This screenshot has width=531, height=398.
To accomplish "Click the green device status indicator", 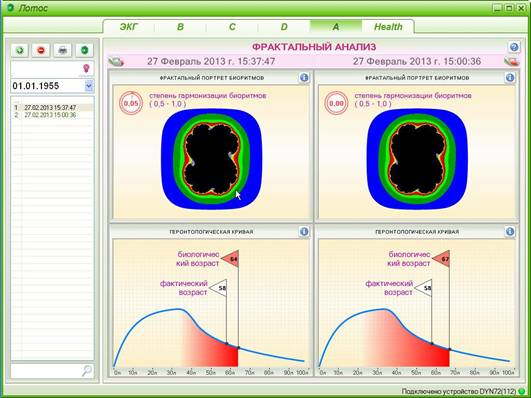I will click(522, 392).
